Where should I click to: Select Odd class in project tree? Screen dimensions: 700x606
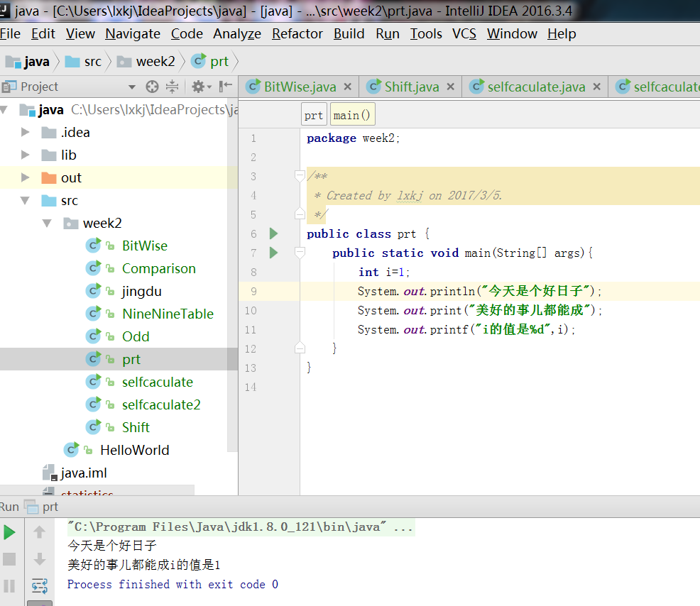(x=136, y=337)
